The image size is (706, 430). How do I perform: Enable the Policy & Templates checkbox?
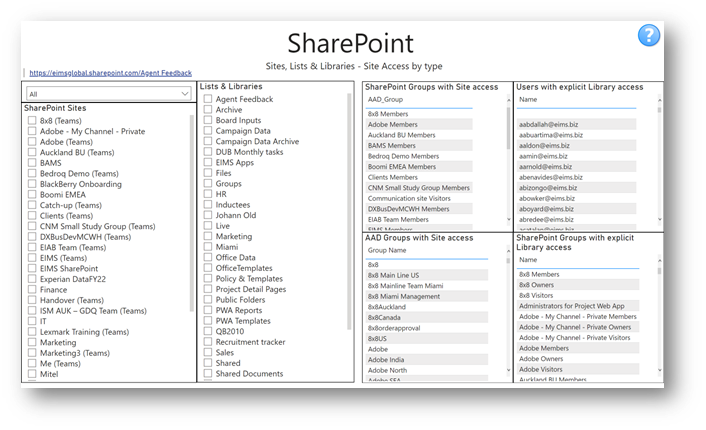pyautogui.click(x=208, y=278)
